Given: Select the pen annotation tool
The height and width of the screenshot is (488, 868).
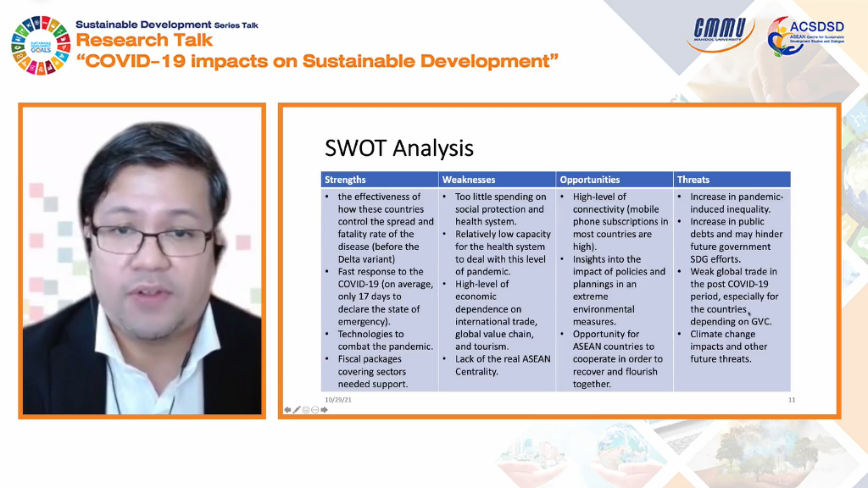Looking at the screenshot, I should 297,409.
